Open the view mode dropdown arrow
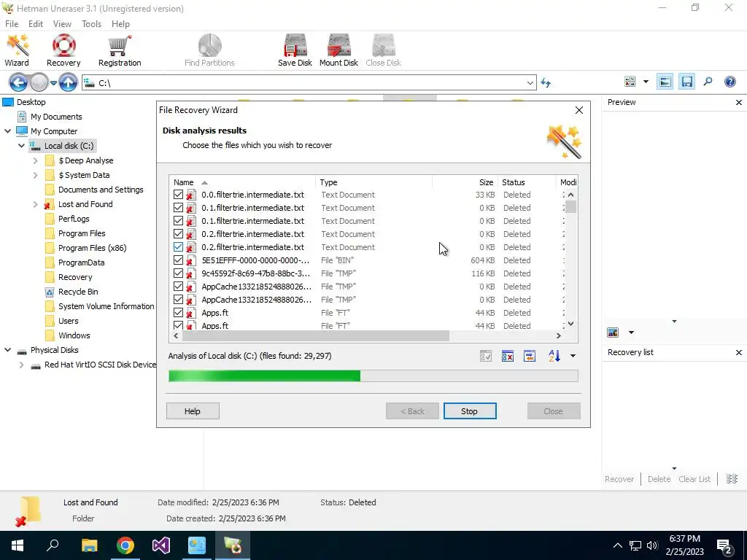 pyautogui.click(x=646, y=82)
